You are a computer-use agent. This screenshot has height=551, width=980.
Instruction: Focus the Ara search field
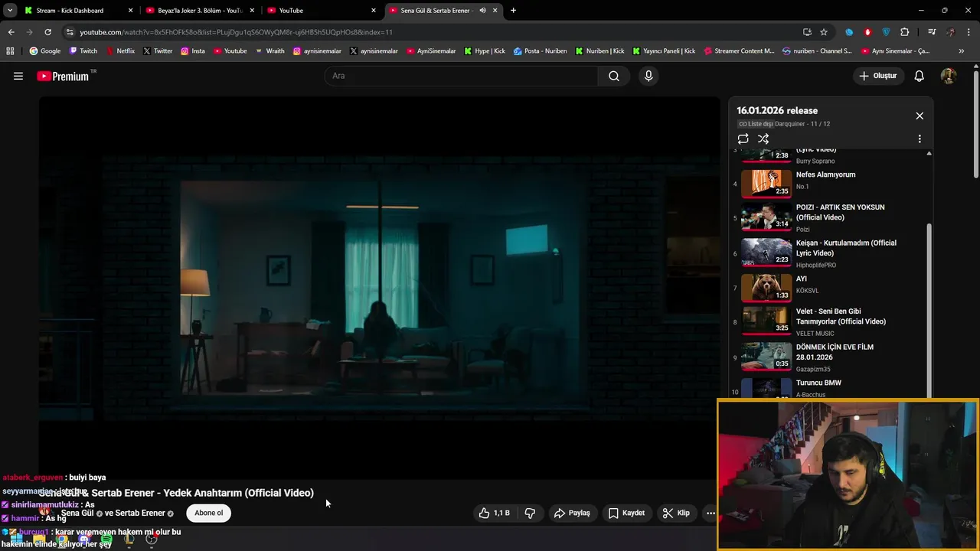461,76
